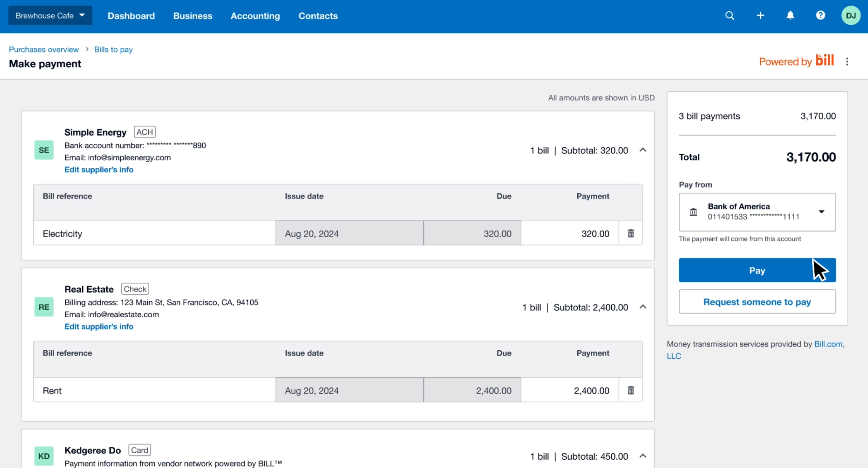Click Subtotal: 320.00 text
This screenshot has width=868, height=468.
(594, 150)
